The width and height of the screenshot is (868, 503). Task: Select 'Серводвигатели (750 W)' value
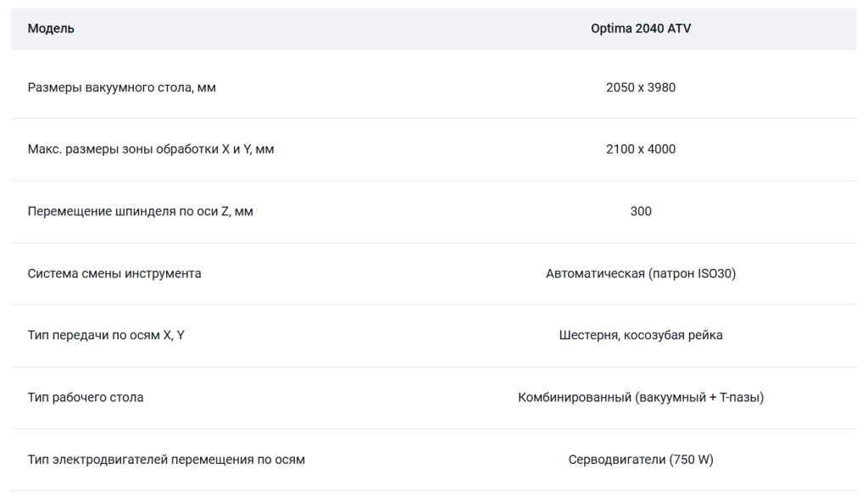[641, 459]
